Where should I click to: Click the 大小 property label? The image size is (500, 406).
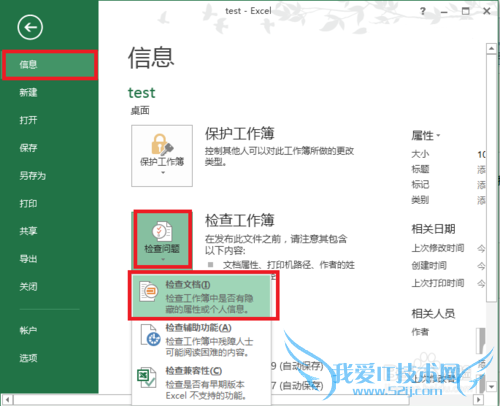[420, 154]
